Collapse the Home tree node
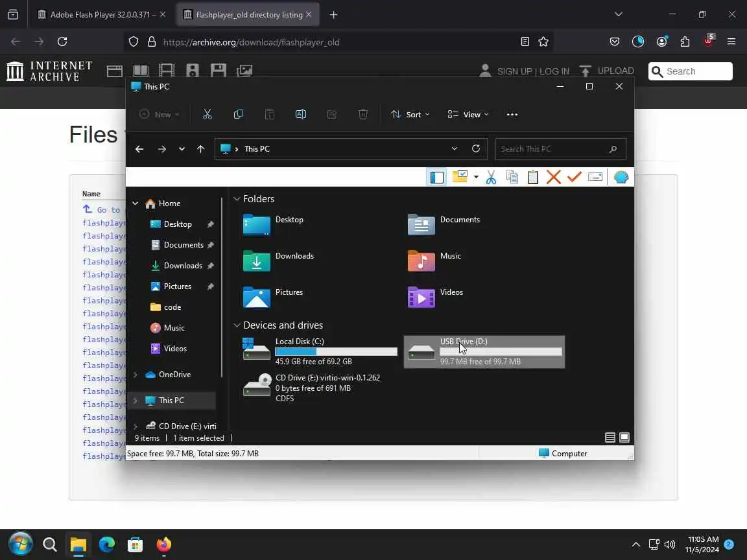747x560 pixels. [x=136, y=204]
